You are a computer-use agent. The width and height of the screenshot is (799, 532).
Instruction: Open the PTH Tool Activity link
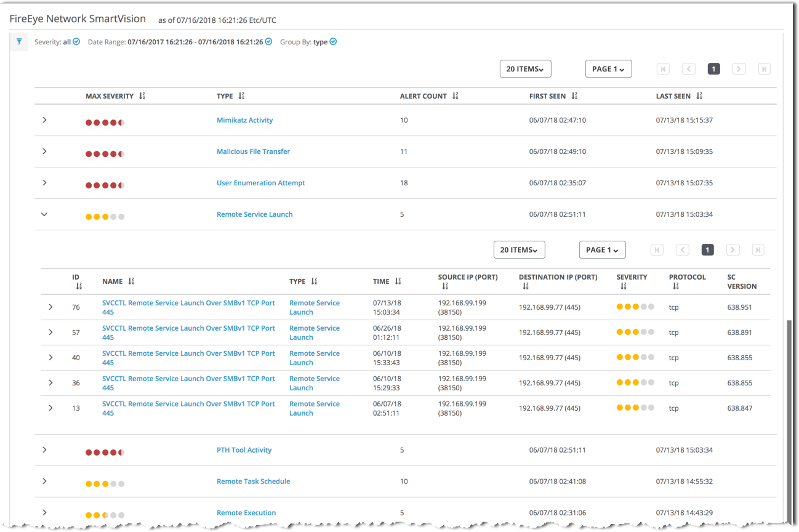pos(244,450)
